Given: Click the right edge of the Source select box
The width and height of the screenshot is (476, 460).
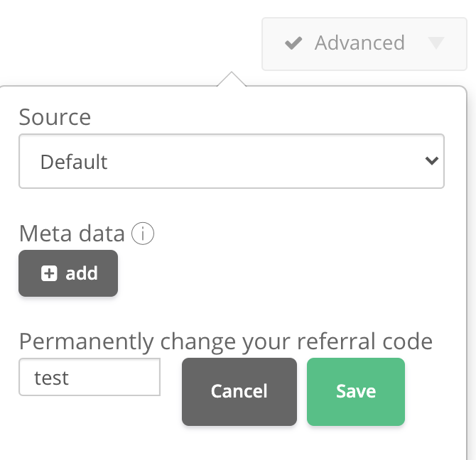Looking at the screenshot, I should tap(442, 162).
